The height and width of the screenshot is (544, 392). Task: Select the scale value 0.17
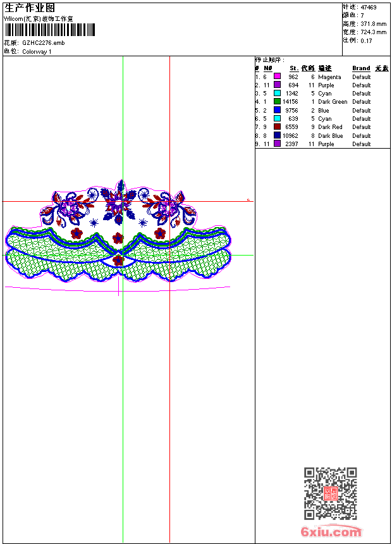[x=366, y=41]
